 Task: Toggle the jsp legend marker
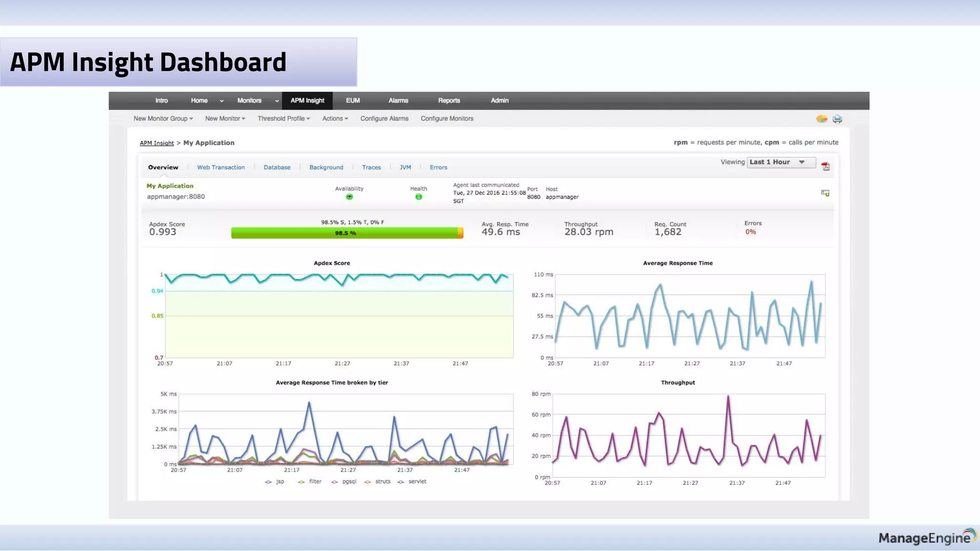[268, 482]
